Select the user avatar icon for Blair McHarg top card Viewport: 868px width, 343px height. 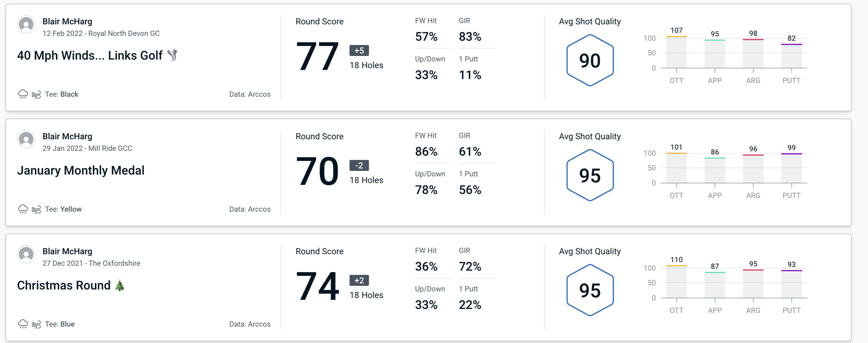26,26
